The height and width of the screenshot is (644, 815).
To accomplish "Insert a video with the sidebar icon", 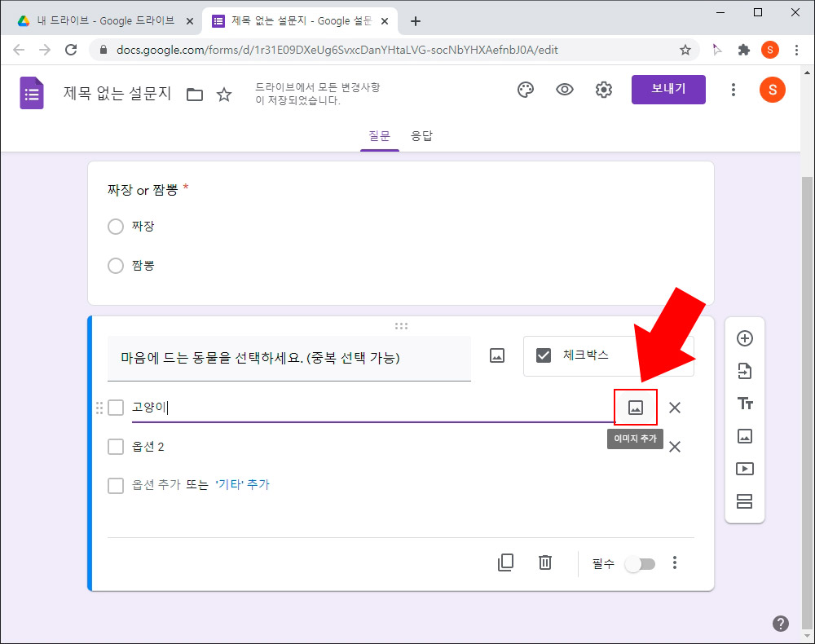I will tap(744, 469).
